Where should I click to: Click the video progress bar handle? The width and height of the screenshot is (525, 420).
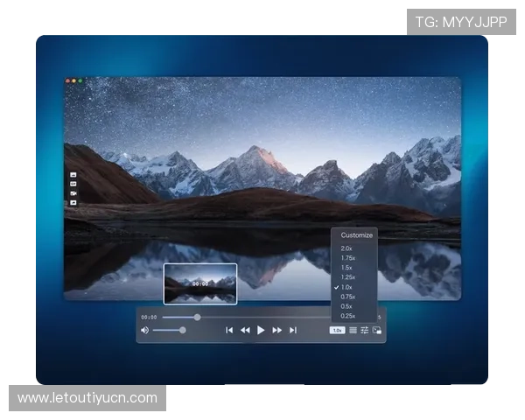point(197,317)
